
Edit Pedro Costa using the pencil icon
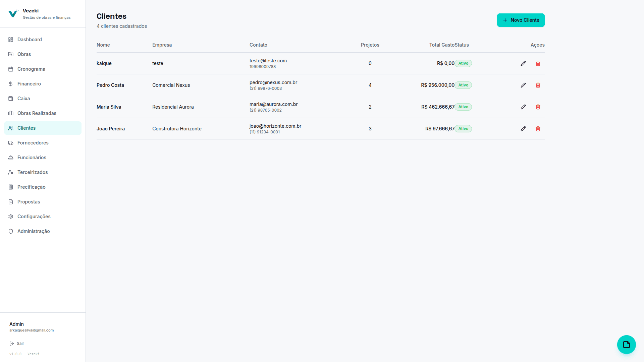pos(523,85)
